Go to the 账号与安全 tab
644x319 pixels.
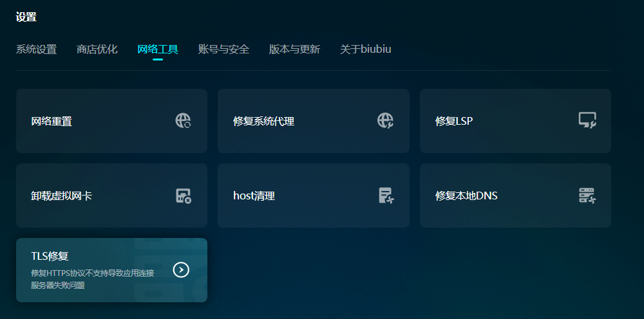[223, 50]
